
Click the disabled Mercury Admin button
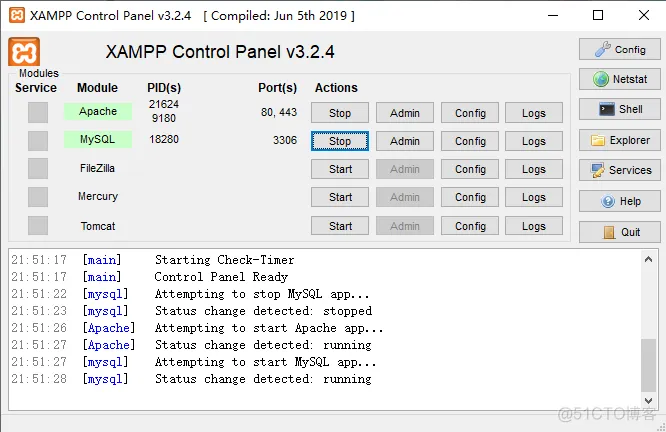[405, 197]
